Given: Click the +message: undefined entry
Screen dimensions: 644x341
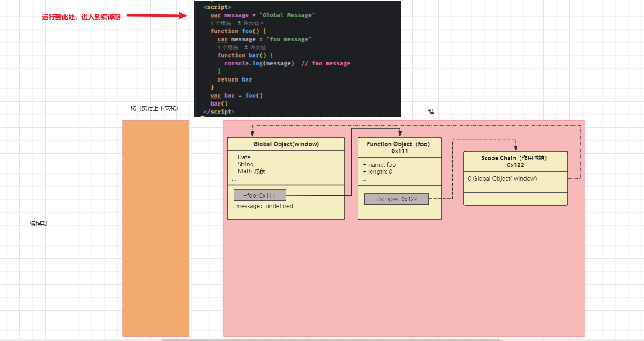Looking at the screenshot, I should tap(263, 206).
